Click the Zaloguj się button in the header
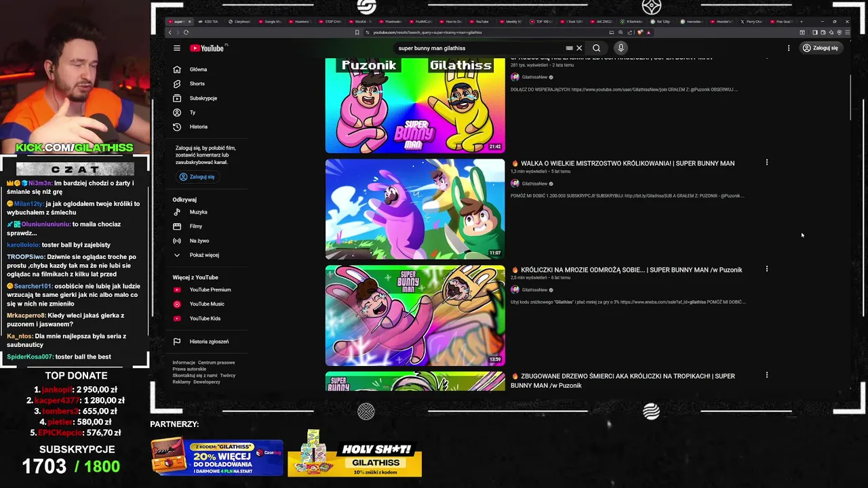The image size is (868, 488). (821, 48)
